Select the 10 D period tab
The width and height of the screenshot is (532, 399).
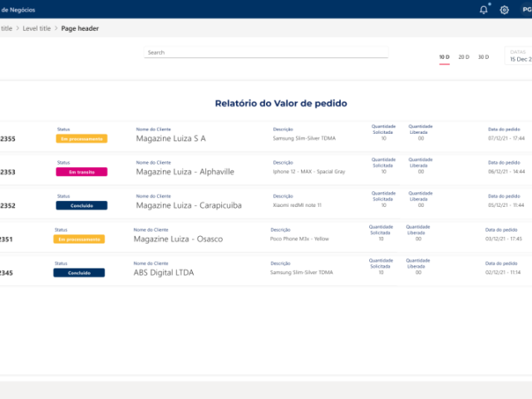point(444,57)
